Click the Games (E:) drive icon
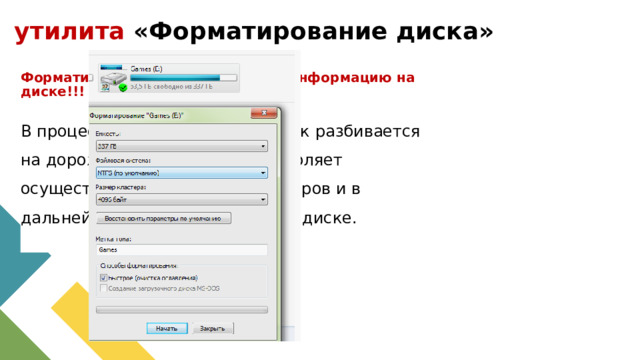This screenshot has height=360, width=640. [x=113, y=79]
